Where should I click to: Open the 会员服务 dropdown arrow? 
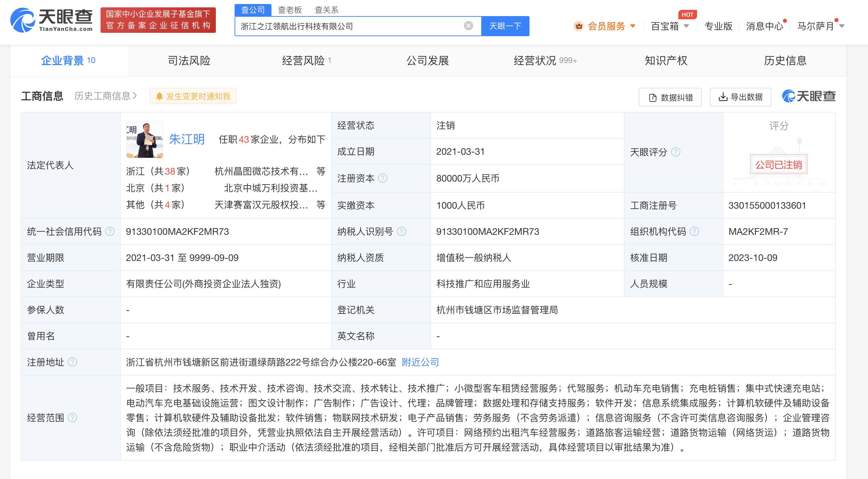coord(633,26)
